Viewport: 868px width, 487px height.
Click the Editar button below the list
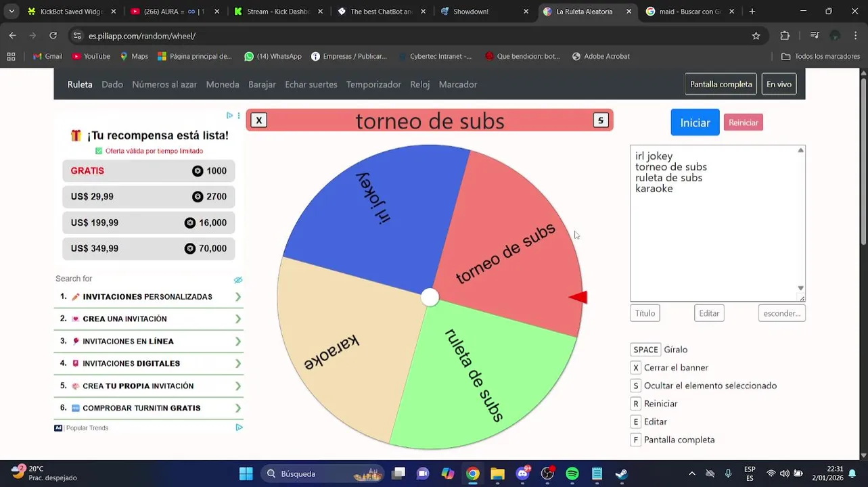(x=709, y=313)
